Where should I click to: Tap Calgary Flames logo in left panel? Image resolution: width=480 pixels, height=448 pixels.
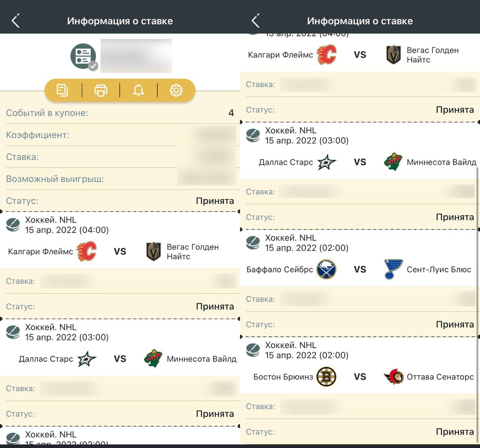click(x=87, y=251)
